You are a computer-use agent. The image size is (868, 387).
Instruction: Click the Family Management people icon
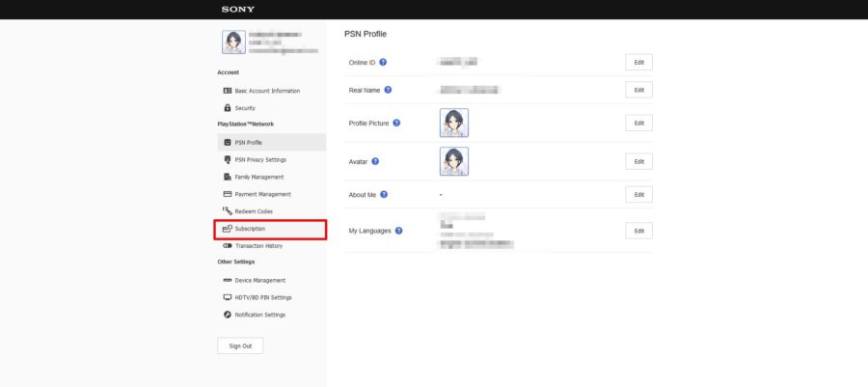(x=227, y=178)
